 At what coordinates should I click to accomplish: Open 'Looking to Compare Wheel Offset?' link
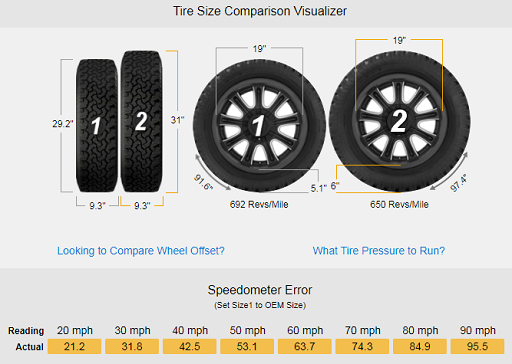coord(141,251)
